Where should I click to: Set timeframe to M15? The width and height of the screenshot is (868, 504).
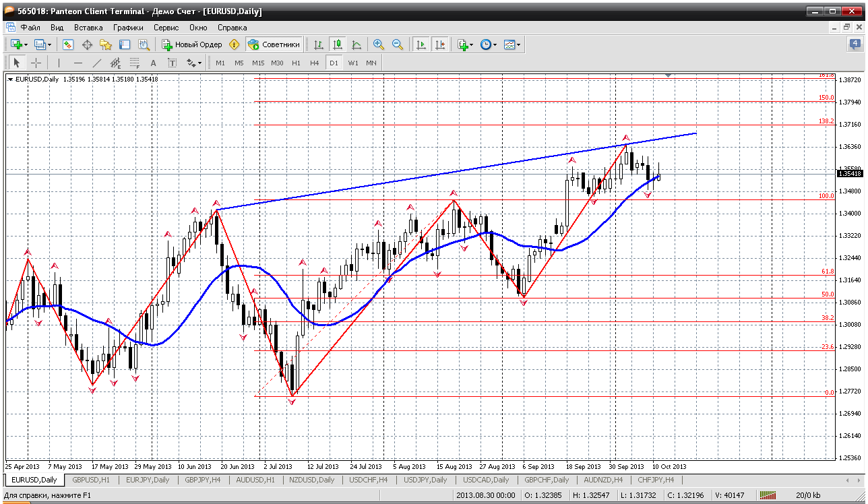click(x=258, y=63)
